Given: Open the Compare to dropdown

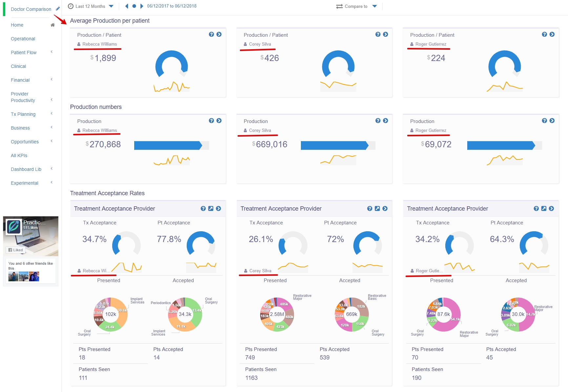Looking at the screenshot, I should [374, 6].
